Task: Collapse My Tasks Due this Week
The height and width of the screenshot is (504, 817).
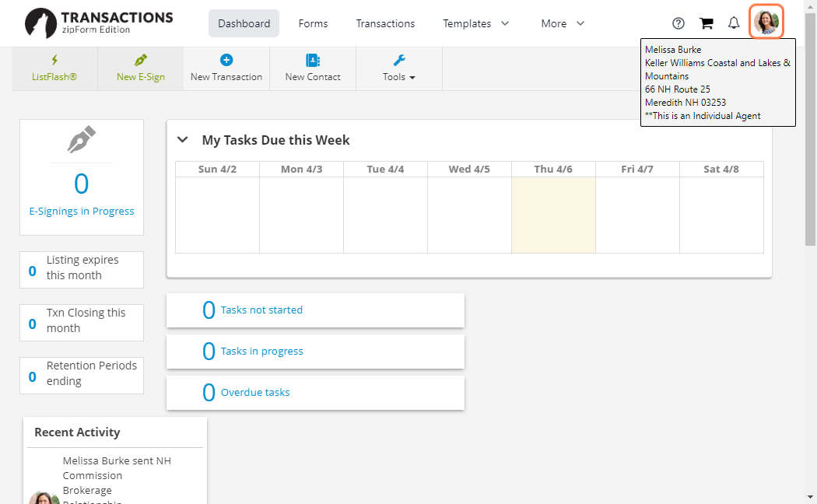Action: pyautogui.click(x=182, y=139)
